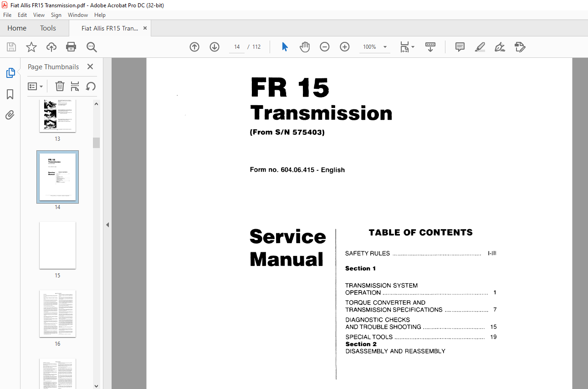The height and width of the screenshot is (389, 588).
Task: Open the Sign menu
Action: tap(56, 15)
